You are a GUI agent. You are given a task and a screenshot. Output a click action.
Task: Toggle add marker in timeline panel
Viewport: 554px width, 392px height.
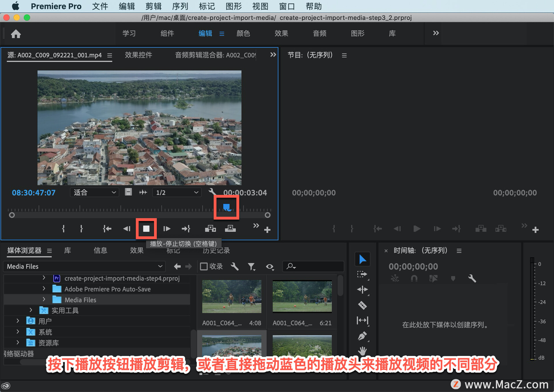pyautogui.click(x=453, y=278)
